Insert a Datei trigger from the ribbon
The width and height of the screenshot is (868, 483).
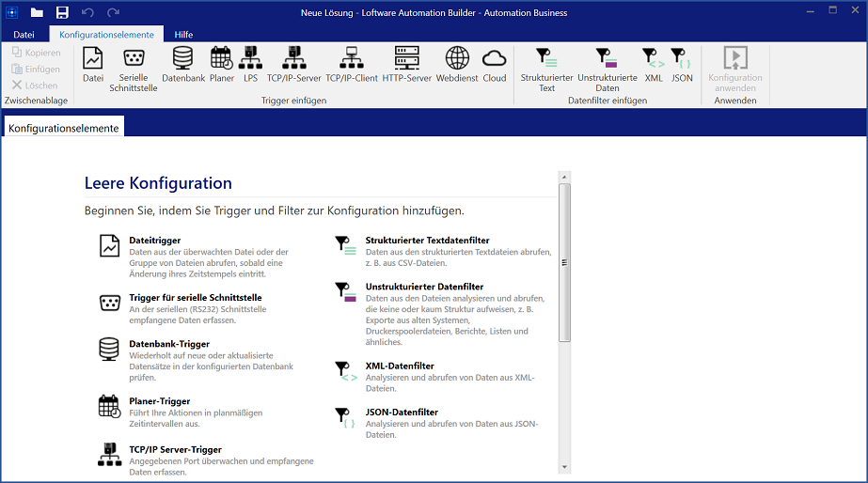click(93, 65)
